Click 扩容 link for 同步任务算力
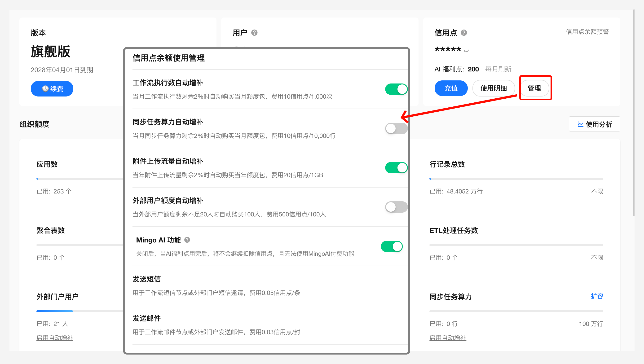The height and width of the screenshot is (364, 644). (x=597, y=296)
